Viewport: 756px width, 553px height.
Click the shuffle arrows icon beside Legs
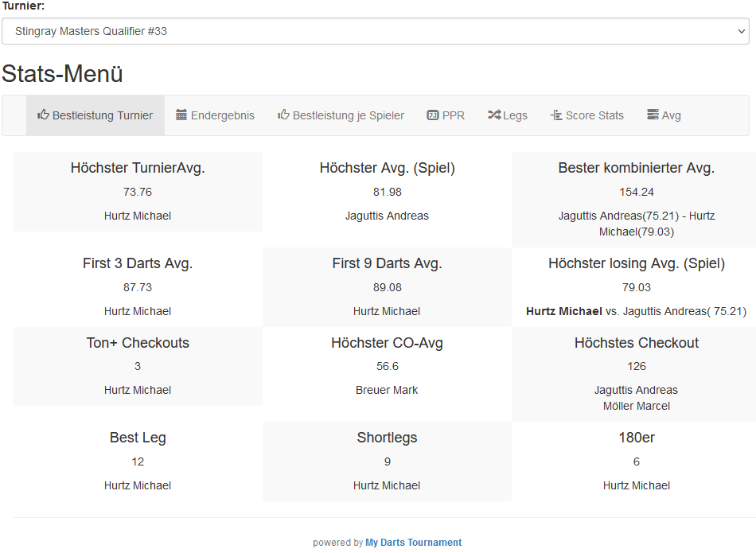point(494,115)
